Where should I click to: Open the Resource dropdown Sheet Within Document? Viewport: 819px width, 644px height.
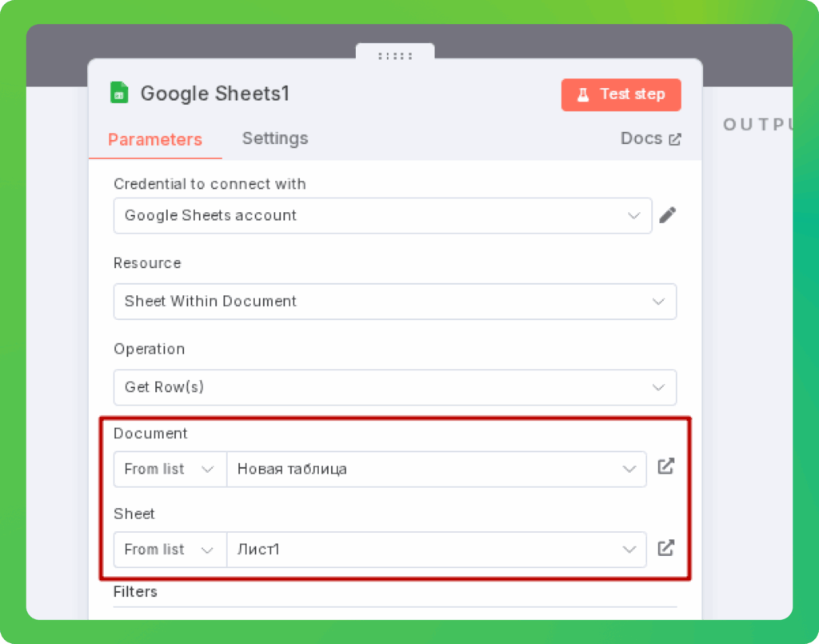[x=395, y=302]
